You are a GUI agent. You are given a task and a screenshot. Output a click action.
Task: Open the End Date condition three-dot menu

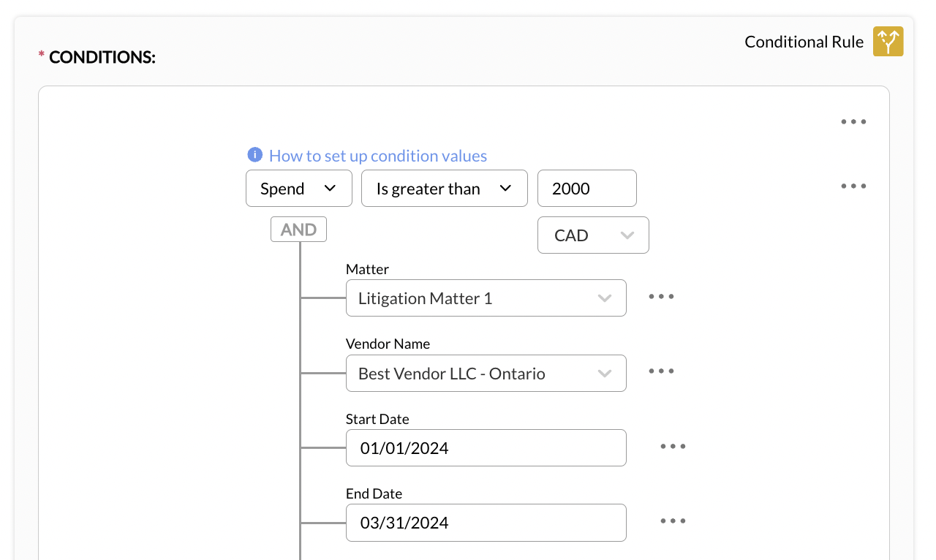pyautogui.click(x=673, y=521)
